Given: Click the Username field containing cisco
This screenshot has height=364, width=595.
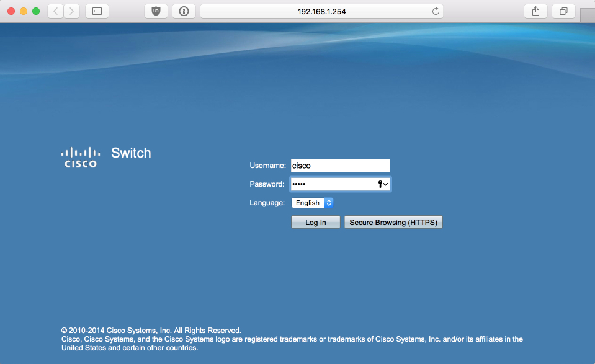Looking at the screenshot, I should coord(341,166).
